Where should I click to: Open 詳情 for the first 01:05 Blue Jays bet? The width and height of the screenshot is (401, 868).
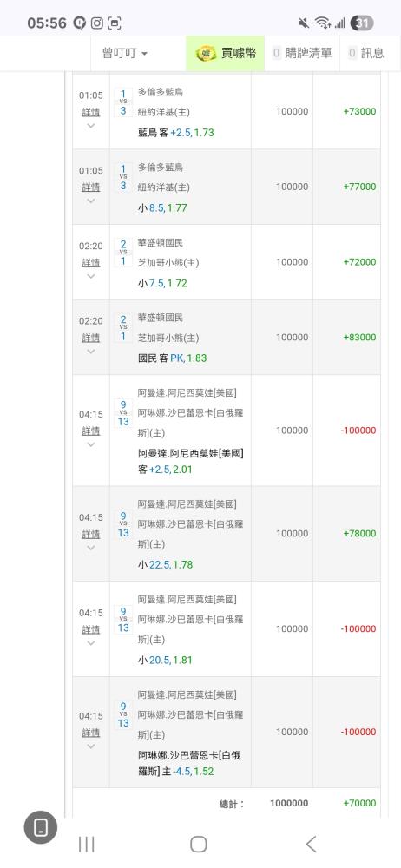click(x=91, y=112)
